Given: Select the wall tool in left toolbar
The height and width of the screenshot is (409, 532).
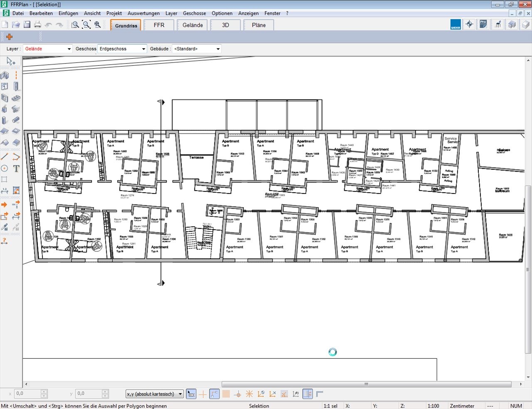Looking at the screenshot, I should click(5, 75).
